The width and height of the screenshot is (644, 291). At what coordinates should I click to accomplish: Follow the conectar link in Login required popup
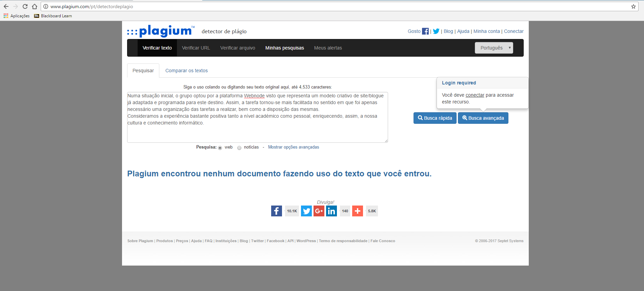(x=475, y=95)
